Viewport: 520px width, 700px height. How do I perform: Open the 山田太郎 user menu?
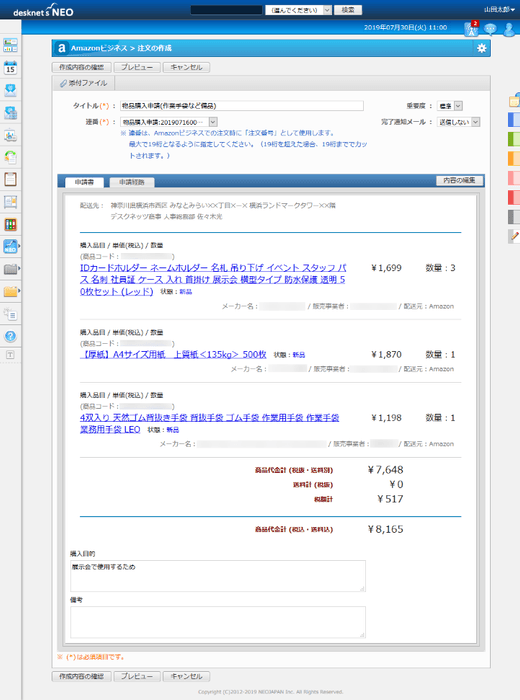point(499,9)
